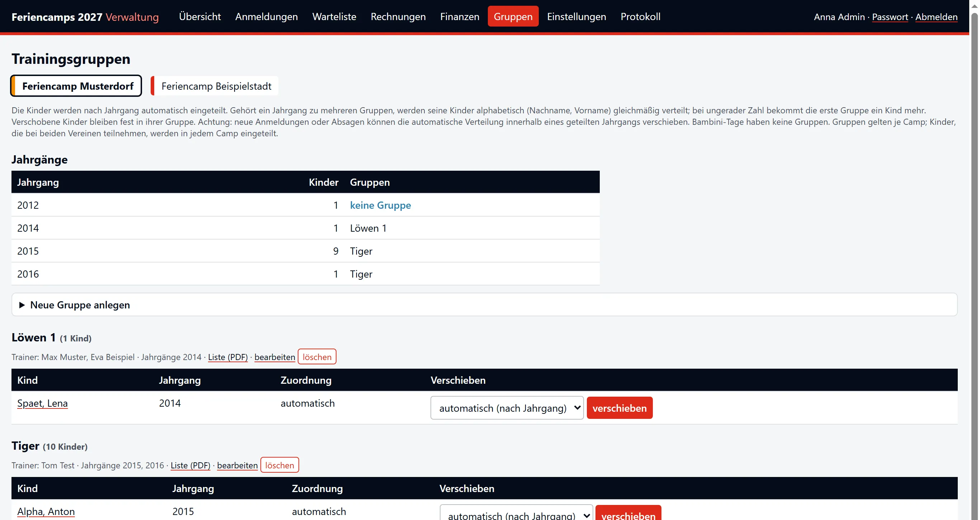Click verschieben for Spaet, Lena

pos(619,408)
